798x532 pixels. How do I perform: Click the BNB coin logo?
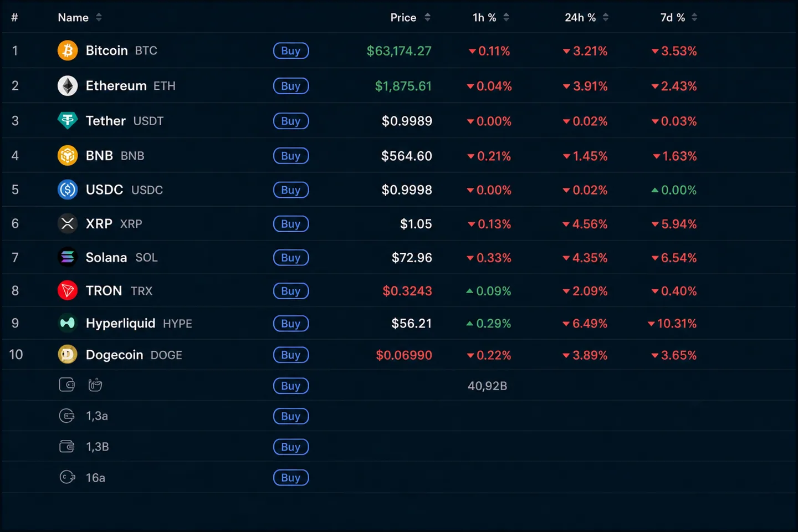pos(68,156)
